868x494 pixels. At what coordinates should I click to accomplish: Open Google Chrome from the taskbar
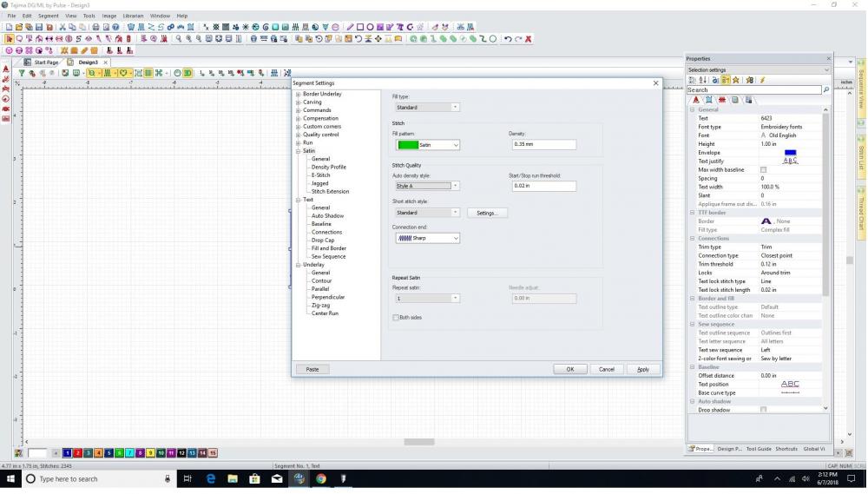(320, 478)
